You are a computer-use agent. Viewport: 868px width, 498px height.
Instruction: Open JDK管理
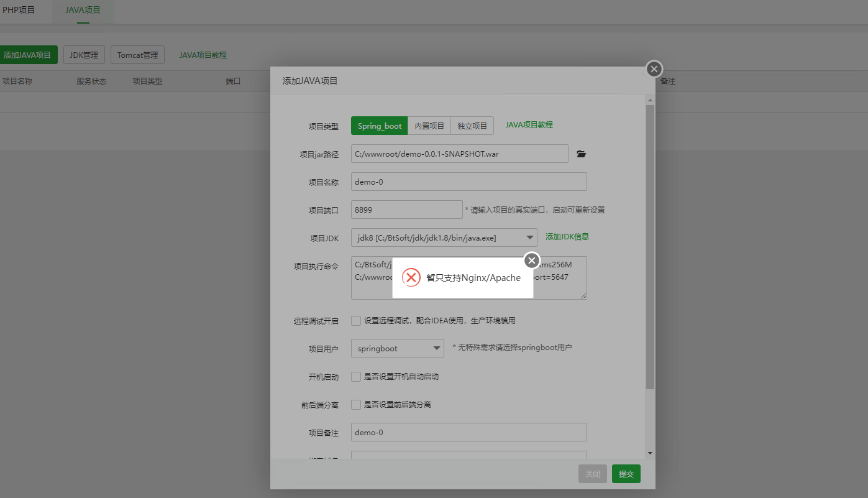pyautogui.click(x=84, y=55)
